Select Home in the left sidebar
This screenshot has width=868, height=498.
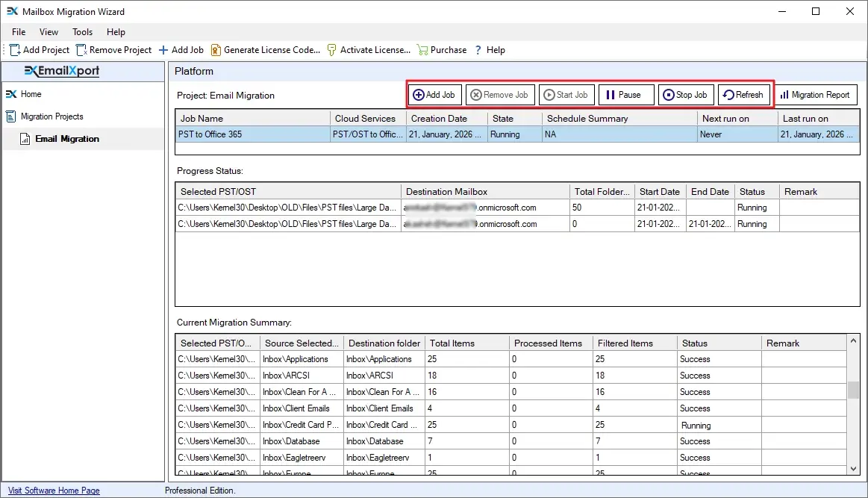pyautogui.click(x=30, y=94)
